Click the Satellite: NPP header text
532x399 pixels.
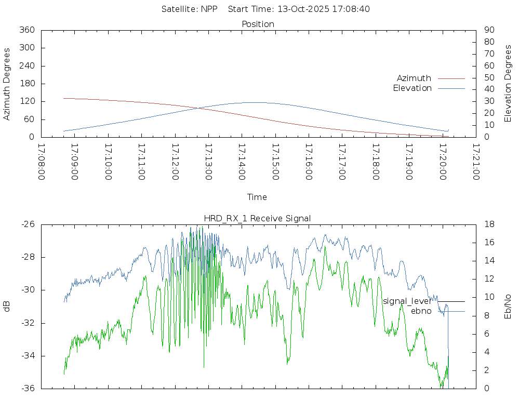189,9
